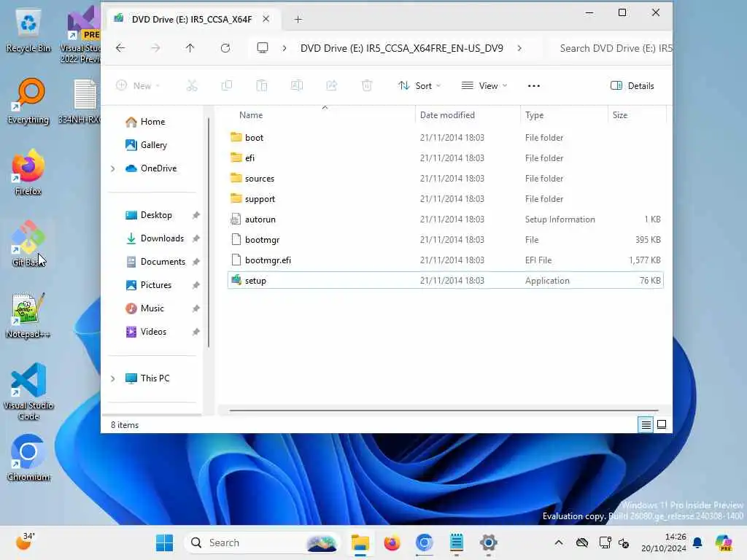The width and height of the screenshot is (747, 560).
Task: Select Everything desktop shortcut
Action: pos(28,101)
